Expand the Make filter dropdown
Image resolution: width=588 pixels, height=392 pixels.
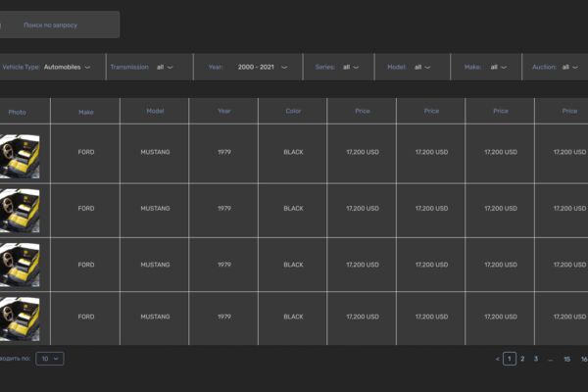(486, 68)
